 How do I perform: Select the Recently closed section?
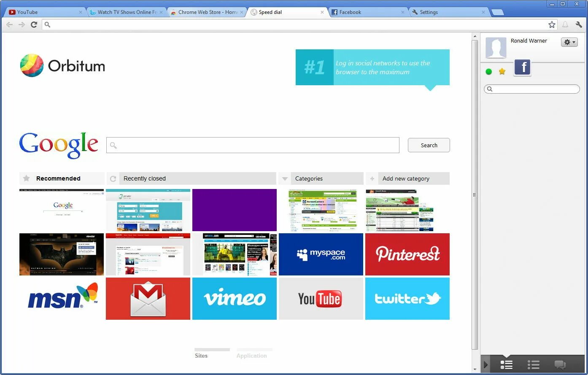(x=192, y=178)
